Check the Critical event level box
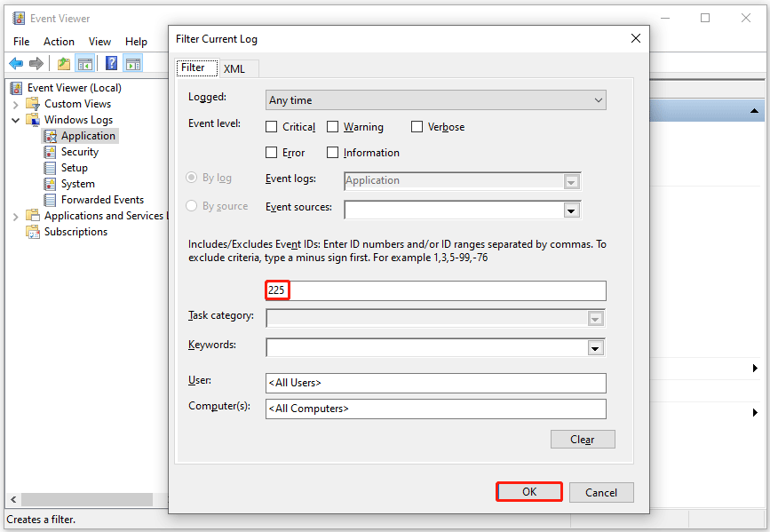This screenshot has width=770, height=532. 271,127
